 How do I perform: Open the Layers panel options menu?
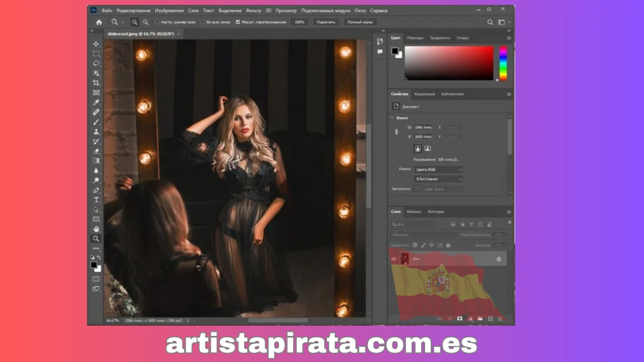(509, 212)
